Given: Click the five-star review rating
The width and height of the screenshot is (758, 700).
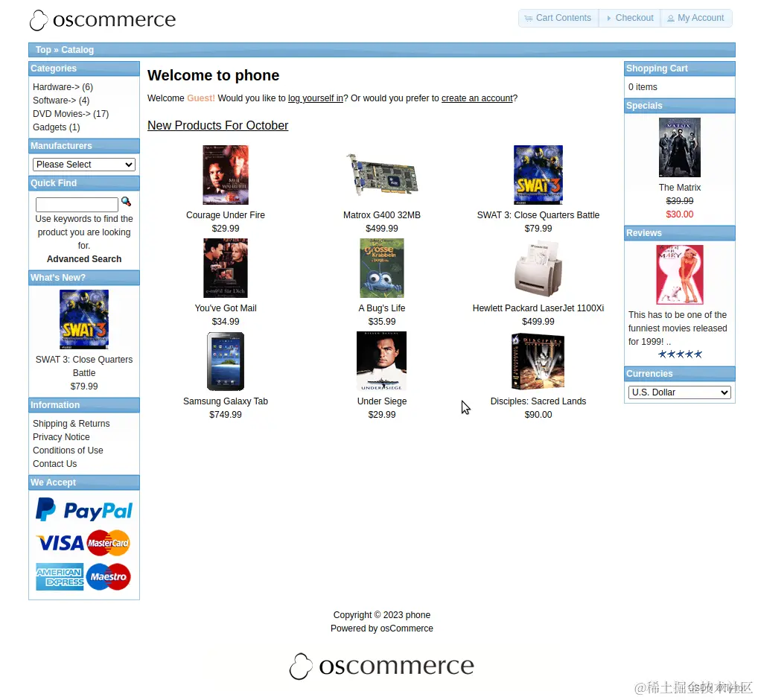Looking at the screenshot, I should click(x=680, y=354).
